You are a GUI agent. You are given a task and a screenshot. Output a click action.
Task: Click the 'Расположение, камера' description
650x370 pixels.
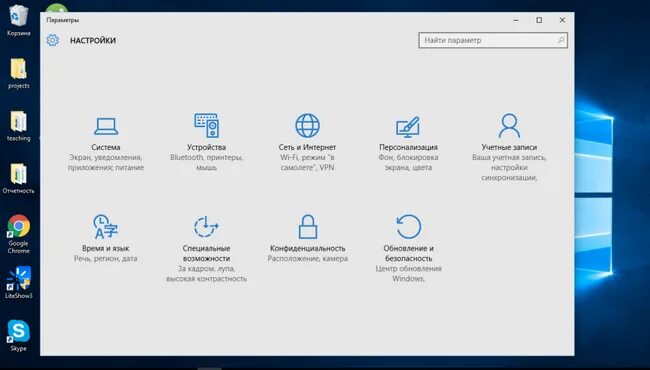pos(308,259)
